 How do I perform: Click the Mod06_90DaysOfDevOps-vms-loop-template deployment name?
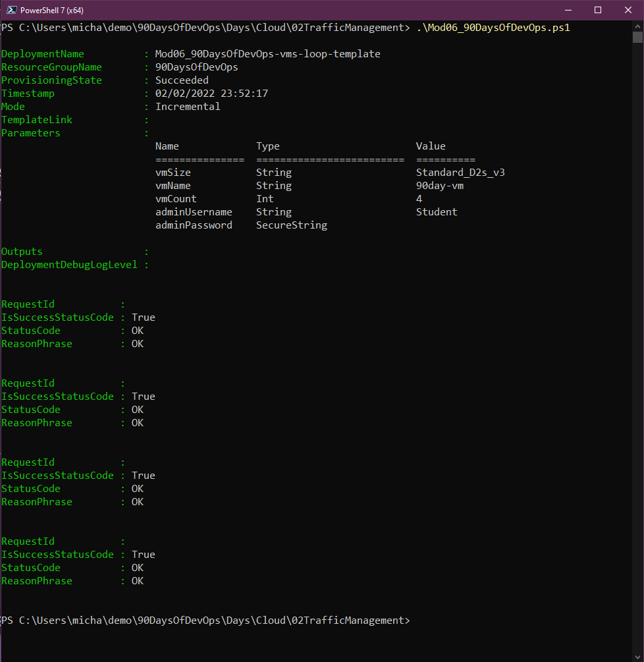click(x=267, y=54)
